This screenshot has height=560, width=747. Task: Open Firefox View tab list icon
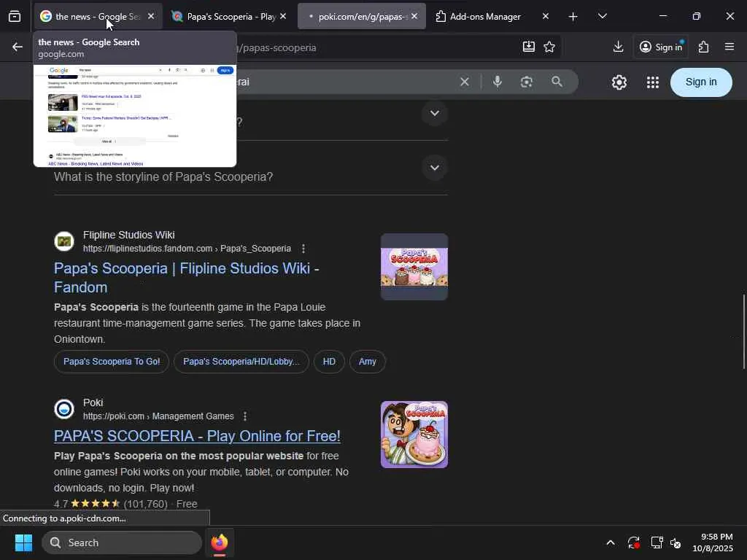[x=15, y=17]
